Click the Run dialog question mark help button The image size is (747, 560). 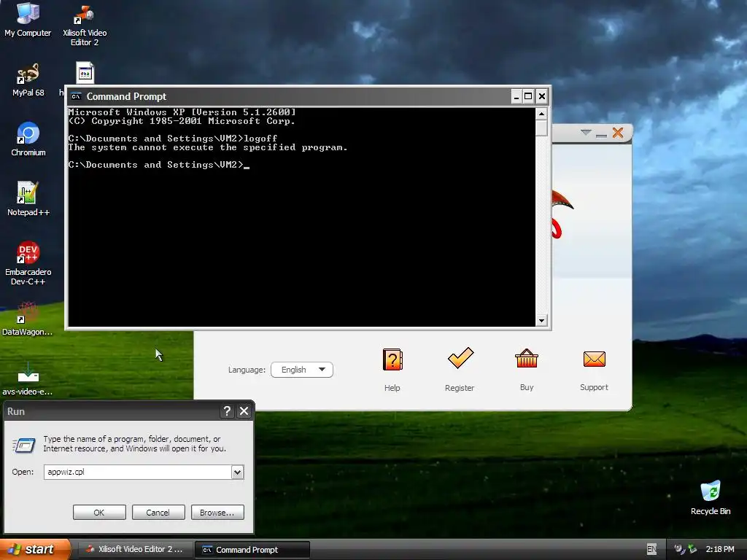tap(228, 411)
